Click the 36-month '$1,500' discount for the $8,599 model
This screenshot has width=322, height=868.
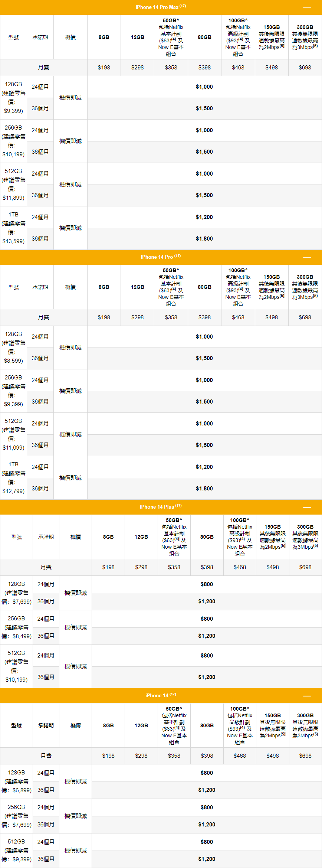pos(204,358)
